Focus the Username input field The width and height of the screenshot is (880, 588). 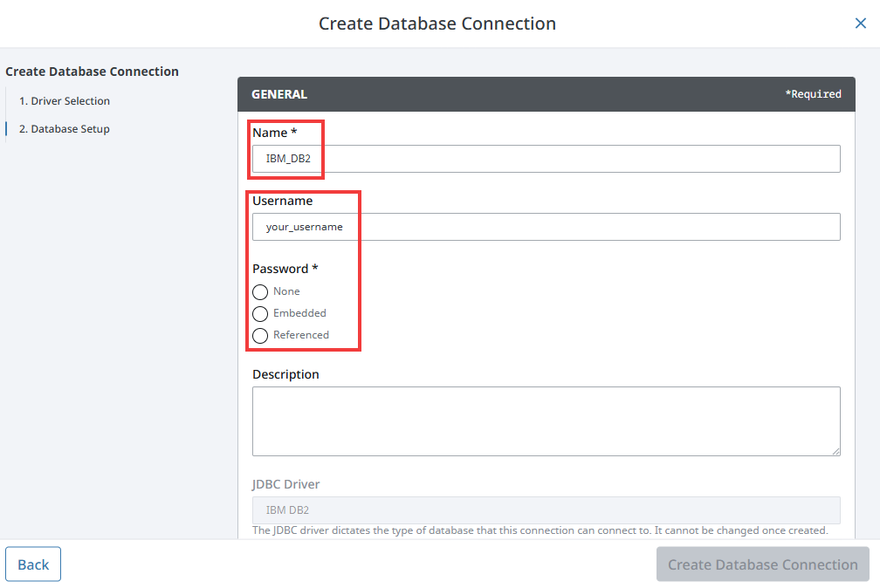pyautogui.click(x=546, y=227)
